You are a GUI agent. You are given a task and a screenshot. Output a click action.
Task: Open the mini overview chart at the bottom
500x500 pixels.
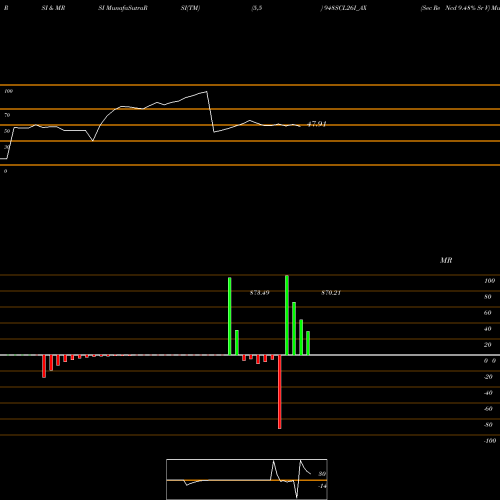coord(247,479)
